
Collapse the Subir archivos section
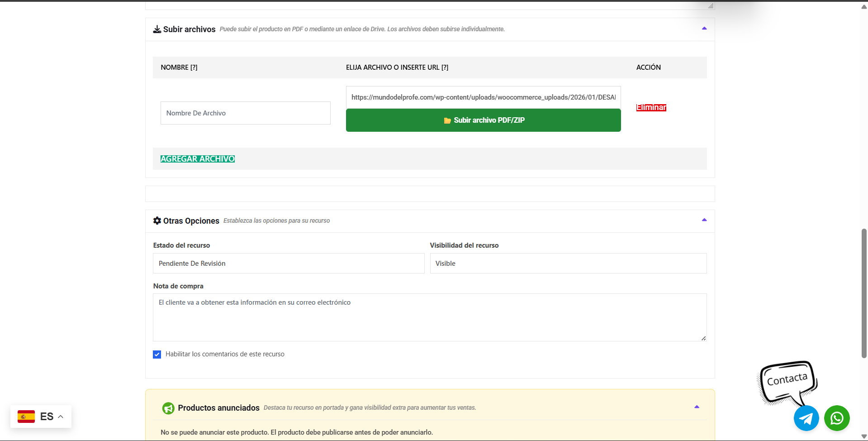click(x=704, y=29)
